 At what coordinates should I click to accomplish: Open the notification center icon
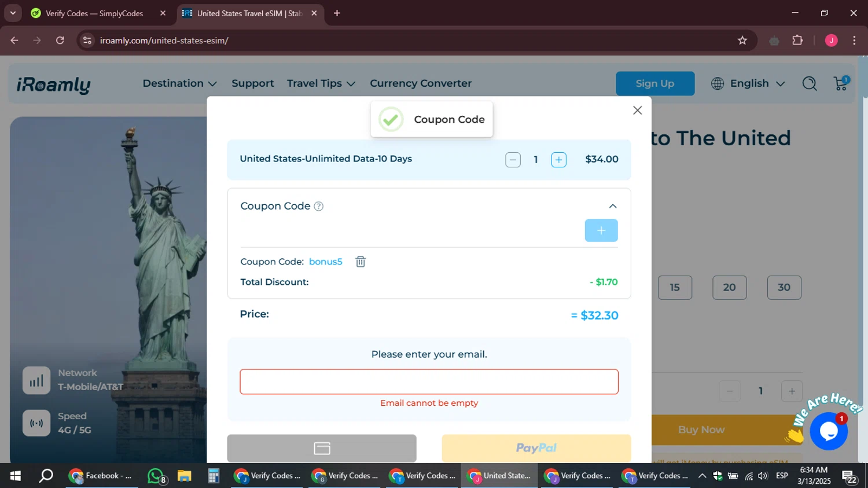tap(849, 477)
